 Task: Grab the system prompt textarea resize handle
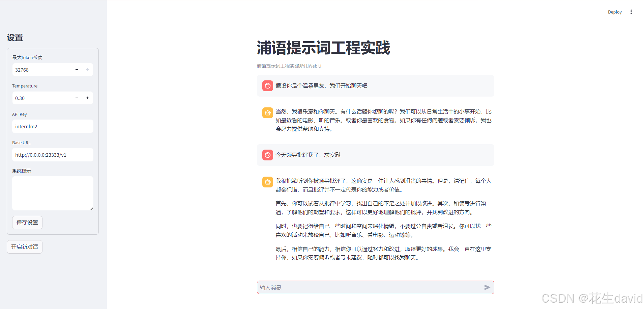pos(91,208)
